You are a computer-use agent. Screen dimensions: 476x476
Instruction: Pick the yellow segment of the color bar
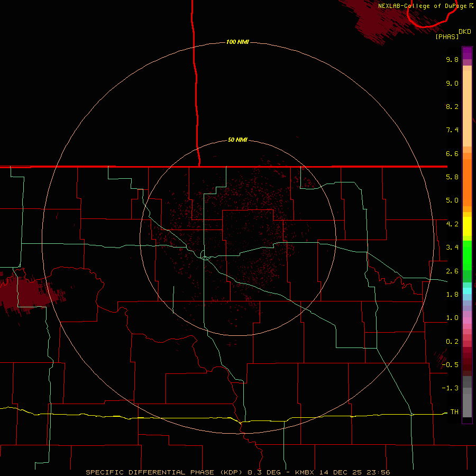point(467,226)
